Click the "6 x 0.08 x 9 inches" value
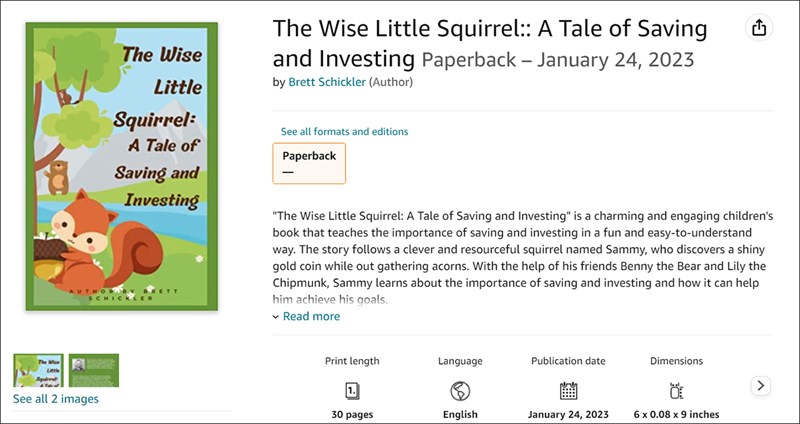The width and height of the screenshot is (800, 424). point(676,414)
